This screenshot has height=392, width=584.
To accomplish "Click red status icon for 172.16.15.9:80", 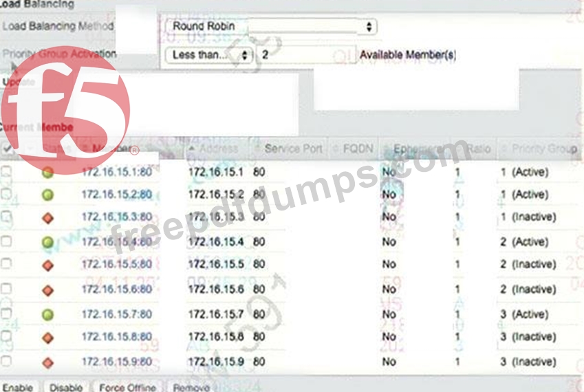I will click(47, 362).
